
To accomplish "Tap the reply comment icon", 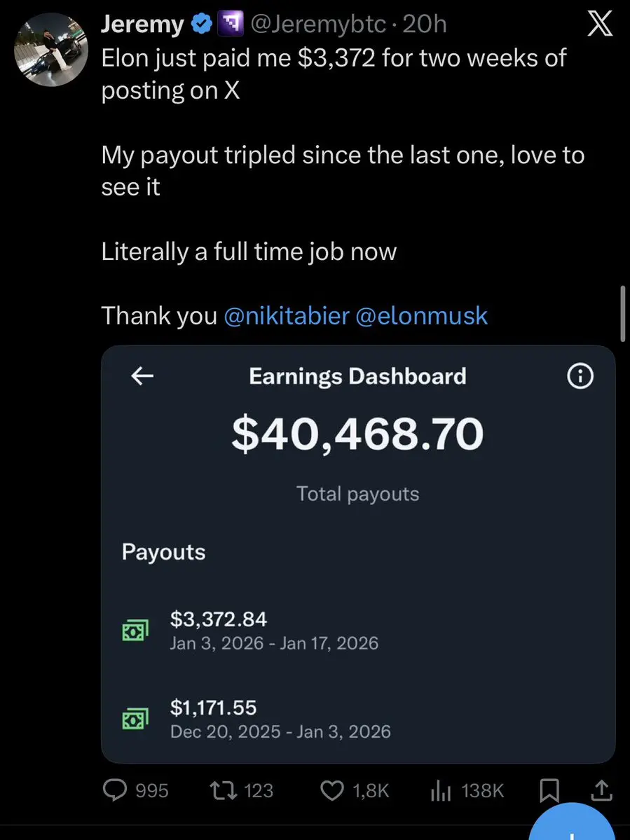I will point(114,790).
